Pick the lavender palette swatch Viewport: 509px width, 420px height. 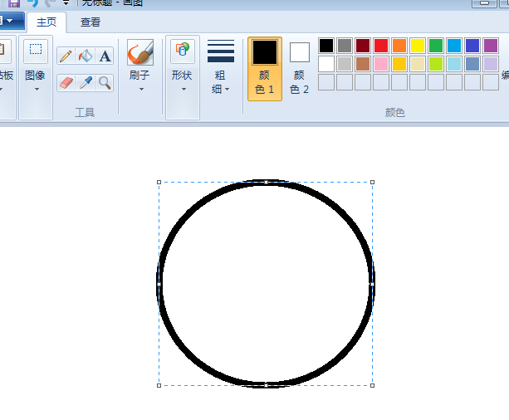pos(491,64)
